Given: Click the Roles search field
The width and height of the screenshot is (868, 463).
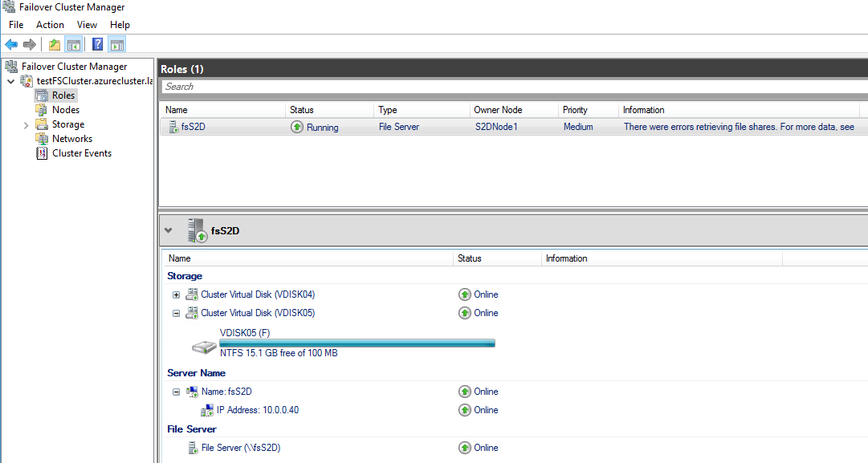Looking at the screenshot, I should (x=512, y=87).
